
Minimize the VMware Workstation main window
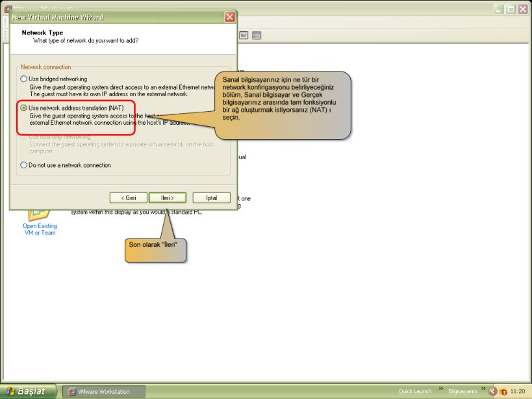tap(498, 10)
